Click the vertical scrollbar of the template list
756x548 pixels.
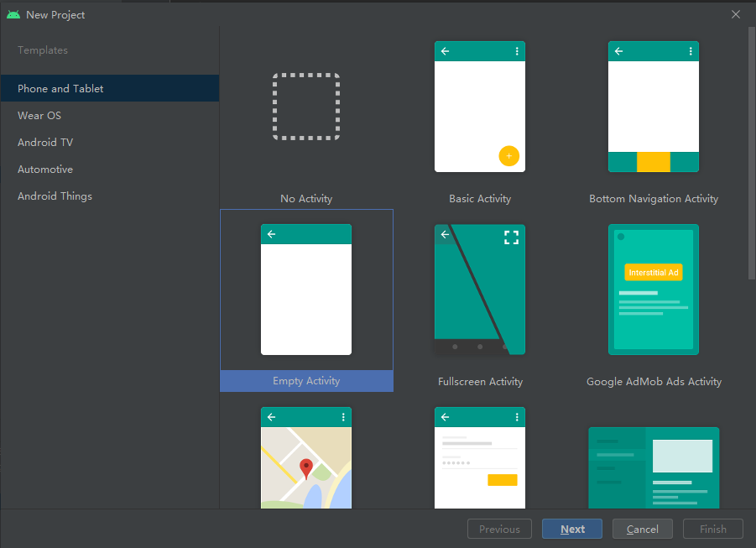point(752,153)
